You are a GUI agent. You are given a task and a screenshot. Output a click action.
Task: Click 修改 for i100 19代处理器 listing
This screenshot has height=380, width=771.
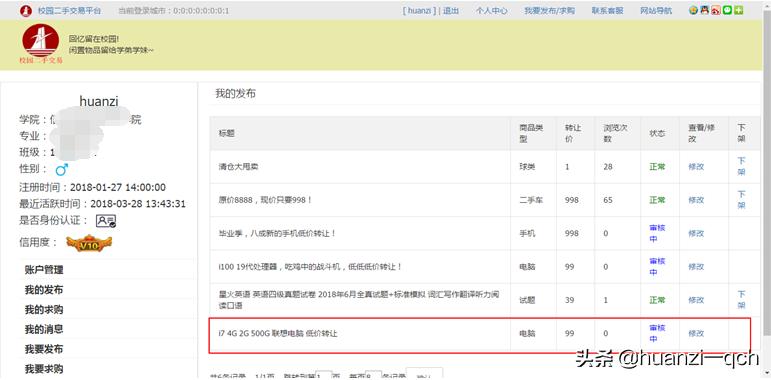pos(696,267)
